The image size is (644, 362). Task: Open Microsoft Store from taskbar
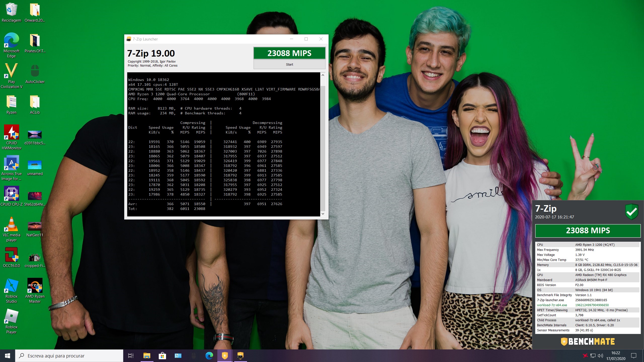[162, 356]
